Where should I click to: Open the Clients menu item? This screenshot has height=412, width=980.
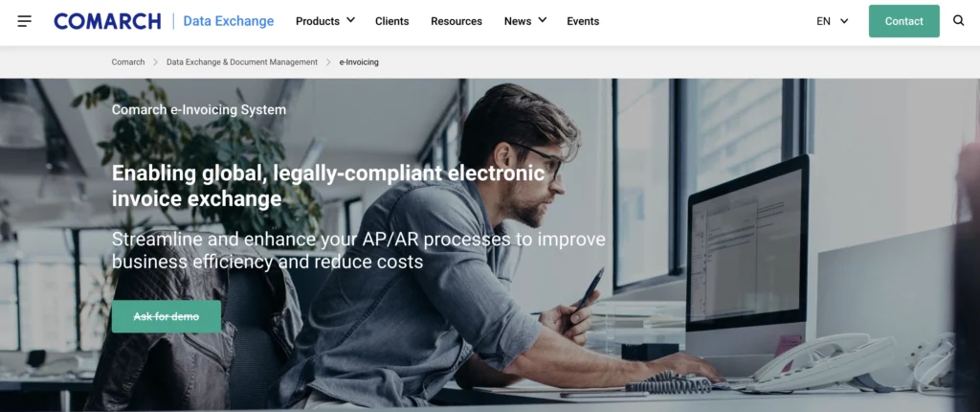click(x=391, y=21)
